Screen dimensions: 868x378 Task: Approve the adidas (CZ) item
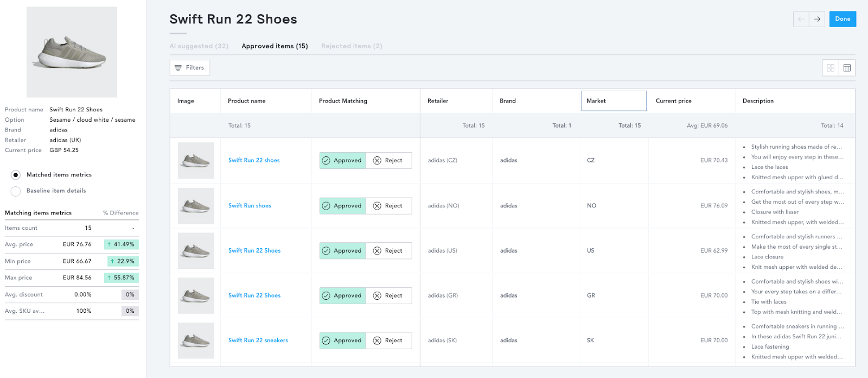[x=342, y=161]
